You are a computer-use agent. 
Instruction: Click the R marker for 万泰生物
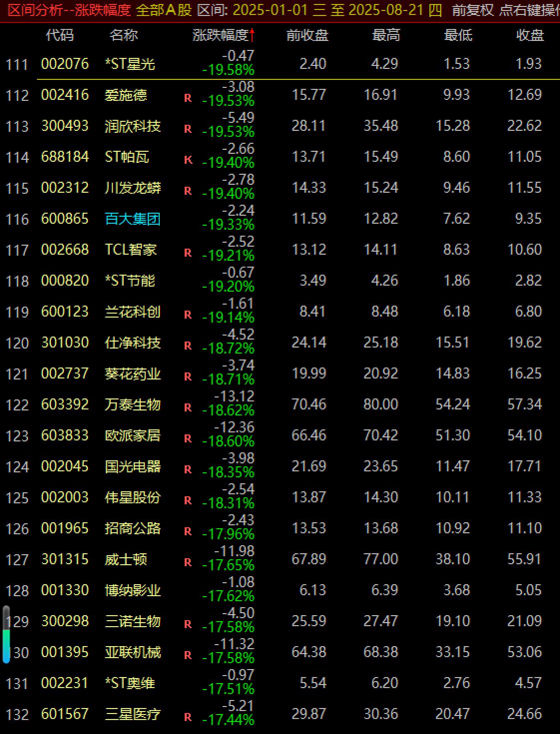point(188,408)
